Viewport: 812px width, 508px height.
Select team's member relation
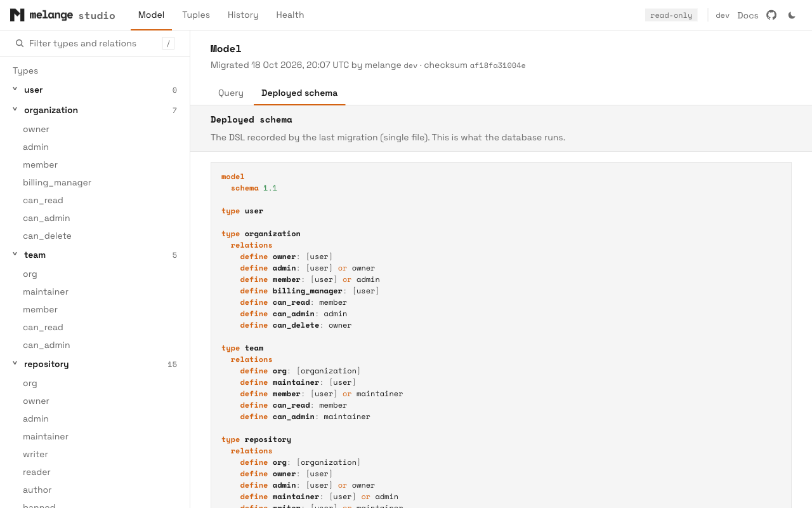tap(40, 310)
